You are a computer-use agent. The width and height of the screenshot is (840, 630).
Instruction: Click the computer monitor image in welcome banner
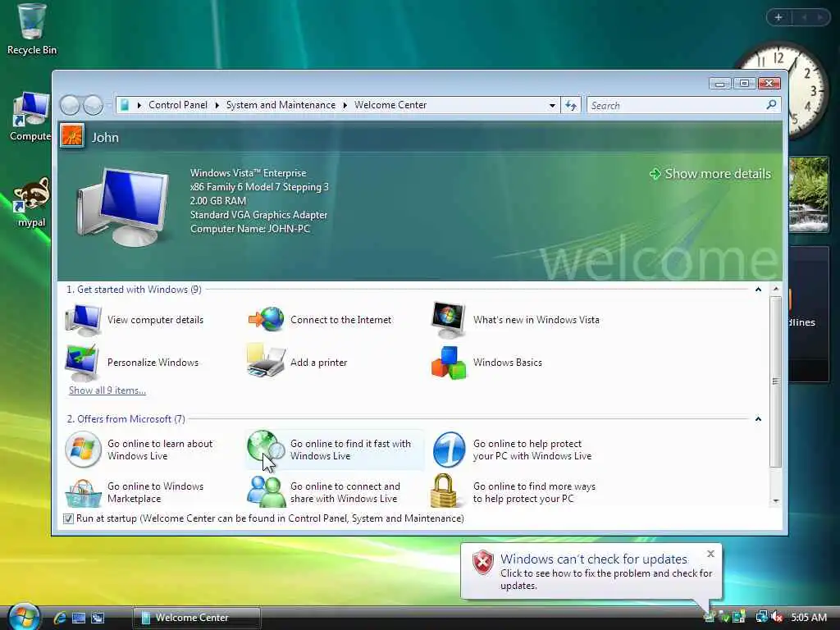coord(122,207)
